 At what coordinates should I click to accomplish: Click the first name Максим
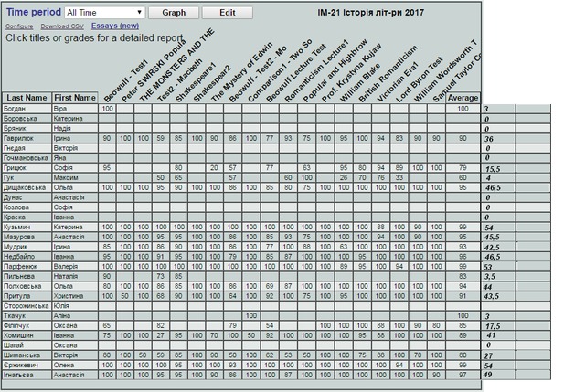point(66,177)
